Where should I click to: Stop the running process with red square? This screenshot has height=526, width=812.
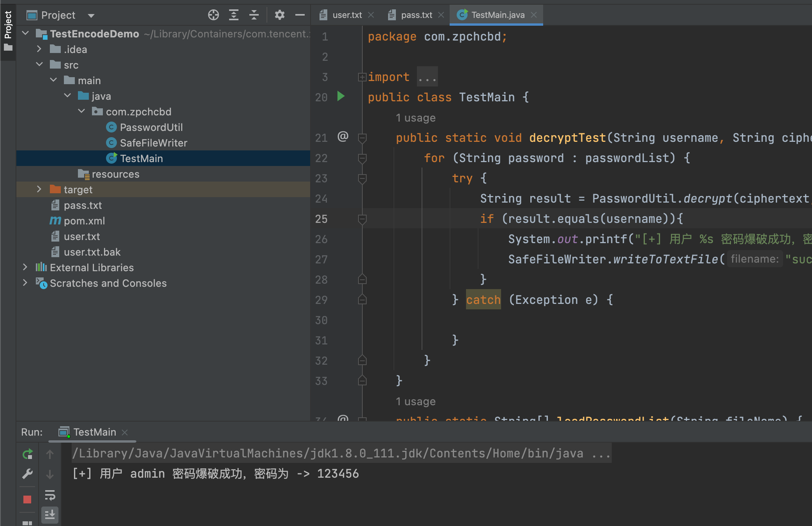click(27, 499)
